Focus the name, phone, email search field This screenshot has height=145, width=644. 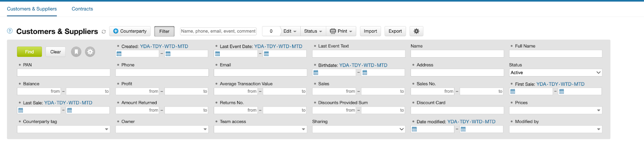218,31
